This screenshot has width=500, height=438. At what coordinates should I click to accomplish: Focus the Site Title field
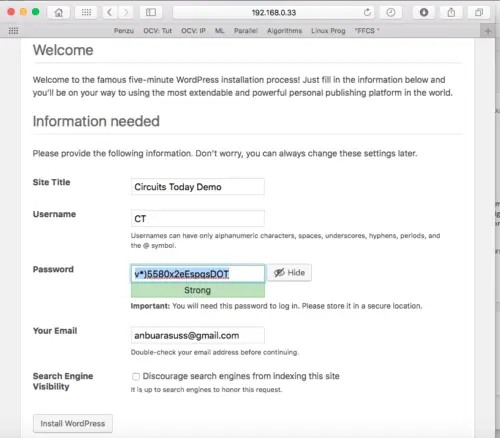pos(198,187)
